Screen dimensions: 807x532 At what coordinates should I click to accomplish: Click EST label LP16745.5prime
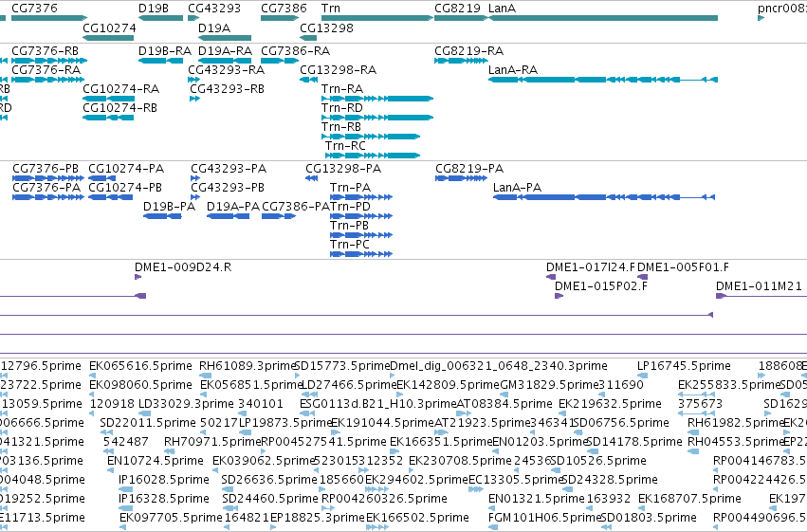pyautogui.click(x=684, y=366)
